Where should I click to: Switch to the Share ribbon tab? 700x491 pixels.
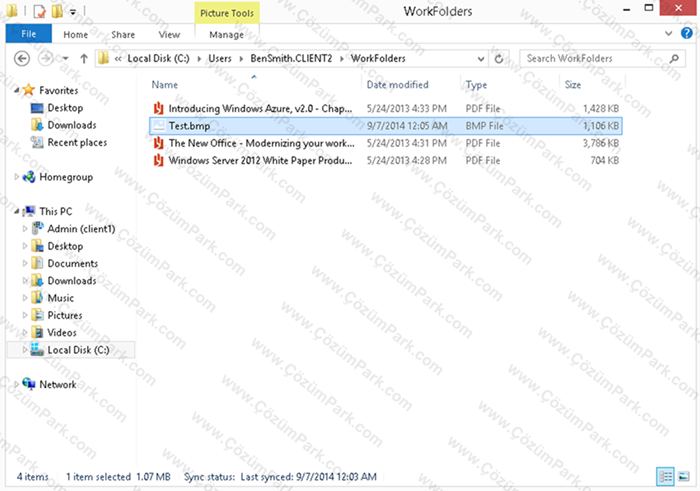123,34
